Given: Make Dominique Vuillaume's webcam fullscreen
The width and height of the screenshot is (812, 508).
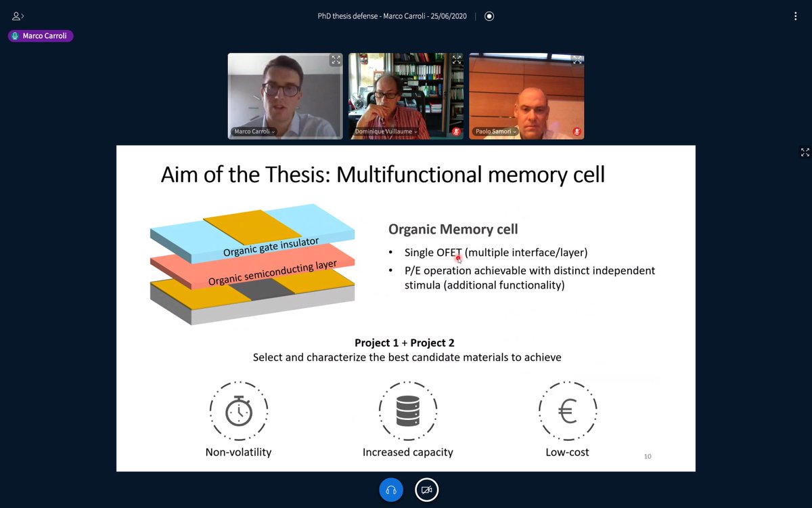Looking at the screenshot, I should point(457,60).
